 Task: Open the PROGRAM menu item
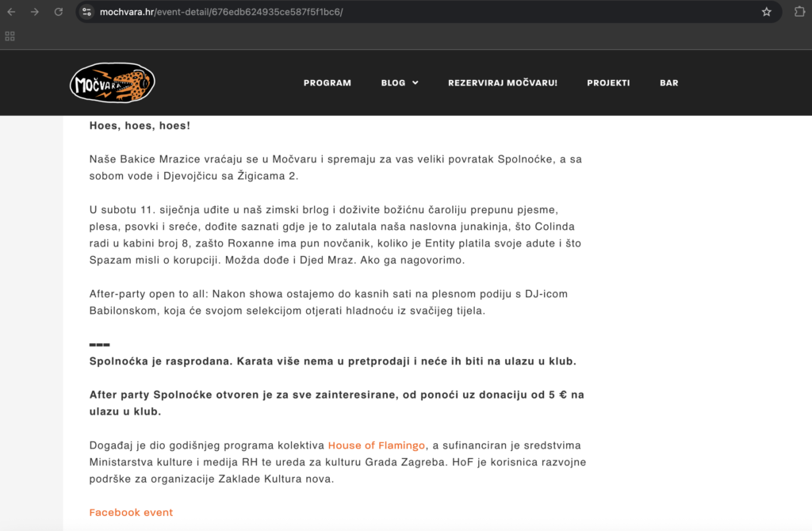click(x=327, y=82)
